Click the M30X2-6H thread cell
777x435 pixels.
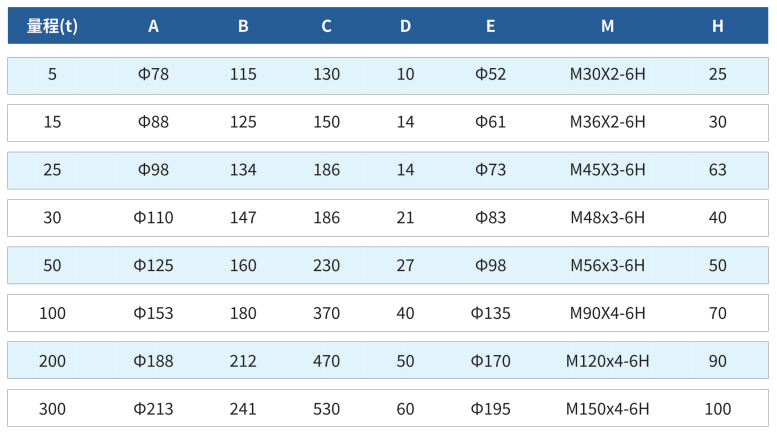tap(608, 74)
